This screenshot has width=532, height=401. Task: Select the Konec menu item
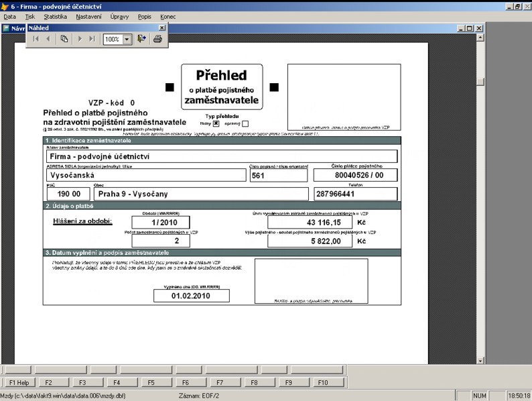168,15
